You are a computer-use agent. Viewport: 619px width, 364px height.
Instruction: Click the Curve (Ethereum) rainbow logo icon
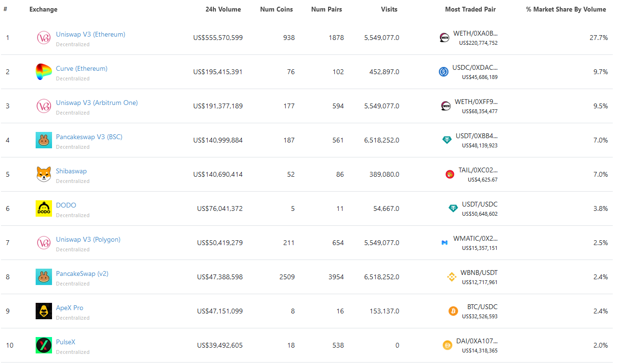point(44,72)
